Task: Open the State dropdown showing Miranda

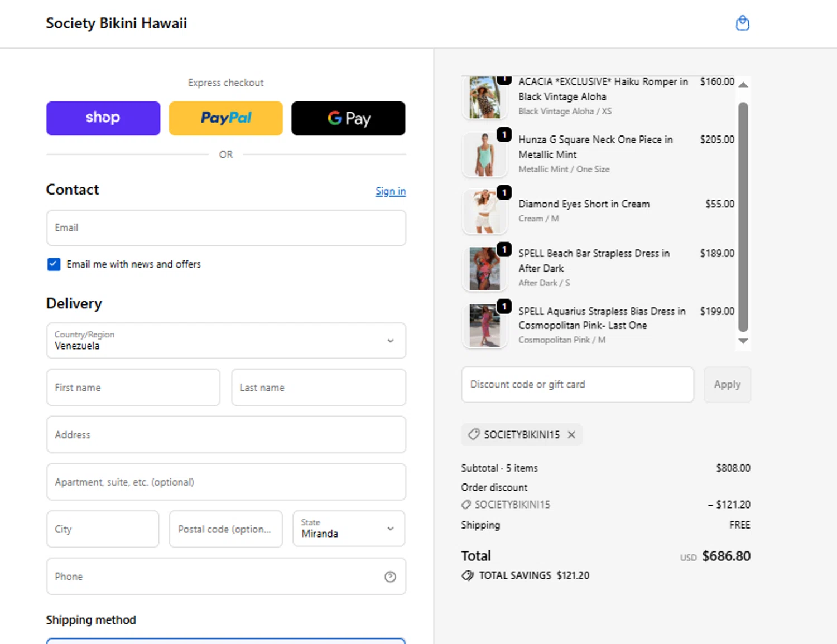Action: click(x=349, y=529)
